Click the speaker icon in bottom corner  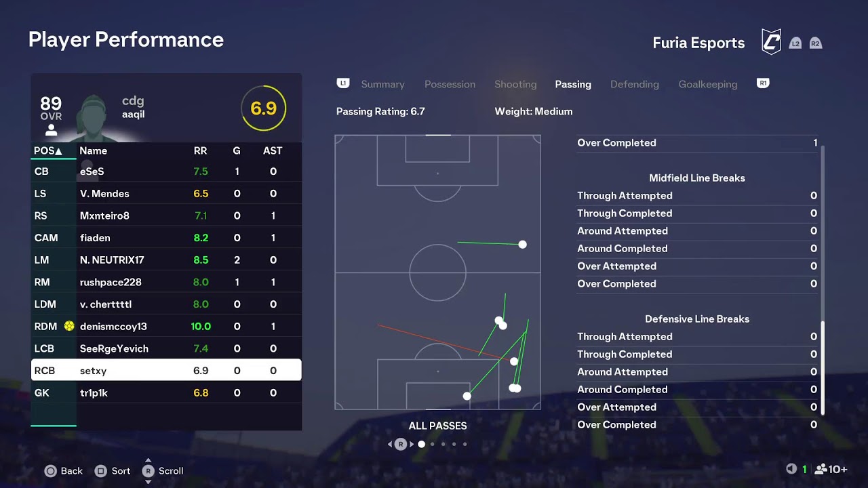click(791, 469)
